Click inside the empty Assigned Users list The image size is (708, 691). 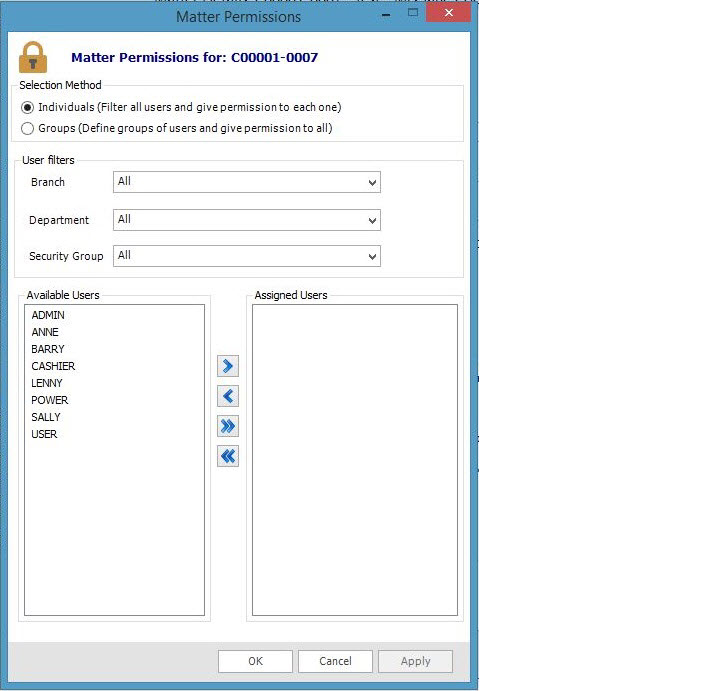[354, 460]
